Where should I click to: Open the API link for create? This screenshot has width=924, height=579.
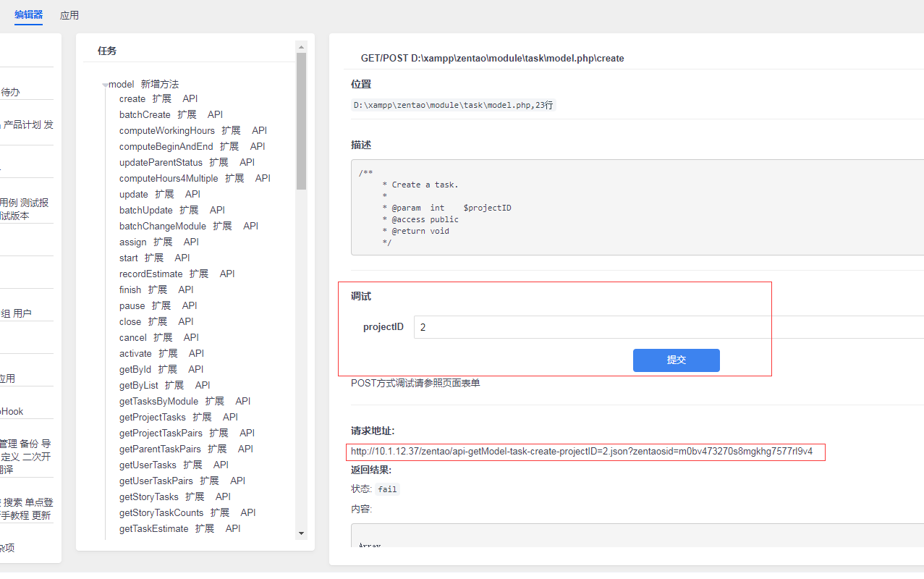pos(190,98)
